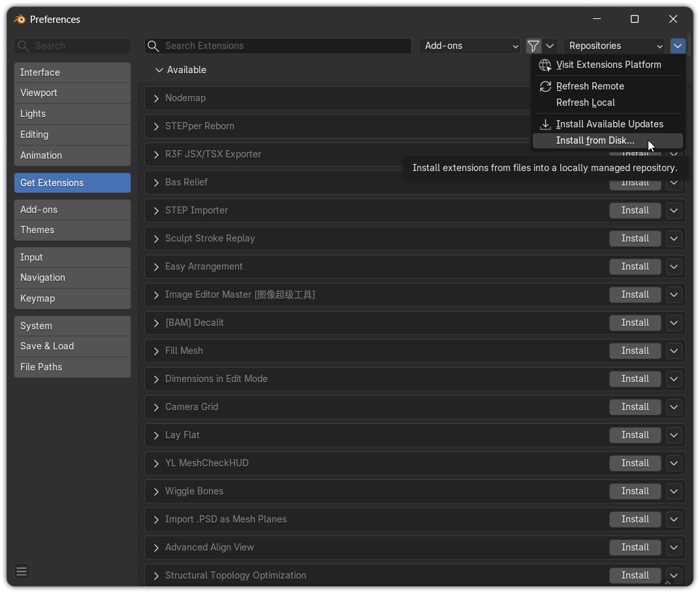
Task: Expand the Wiggle Bones entry
Action: coord(156,492)
